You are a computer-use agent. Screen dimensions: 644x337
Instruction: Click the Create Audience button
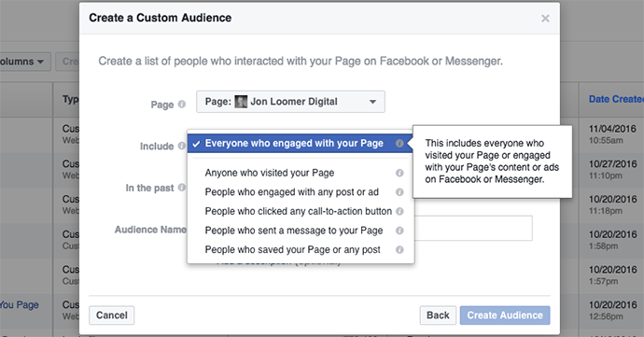pyautogui.click(x=505, y=316)
